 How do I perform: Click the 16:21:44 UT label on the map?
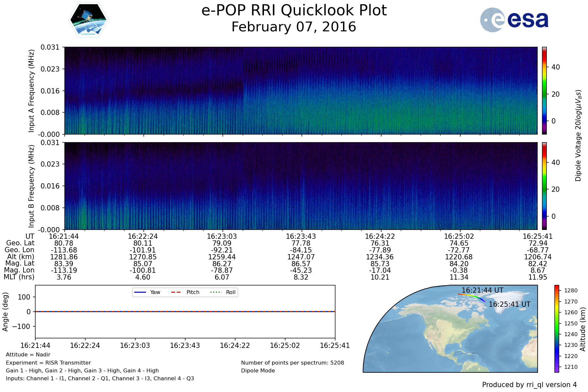tap(482, 290)
